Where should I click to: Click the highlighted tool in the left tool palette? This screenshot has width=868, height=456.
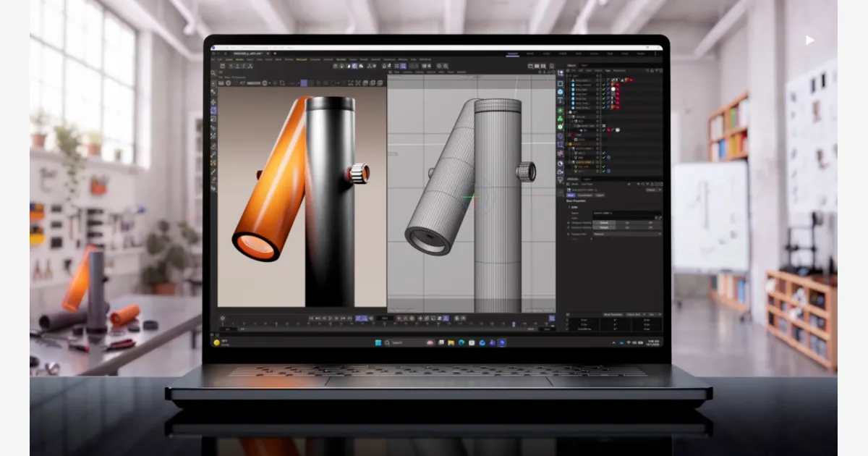pos(213,110)
